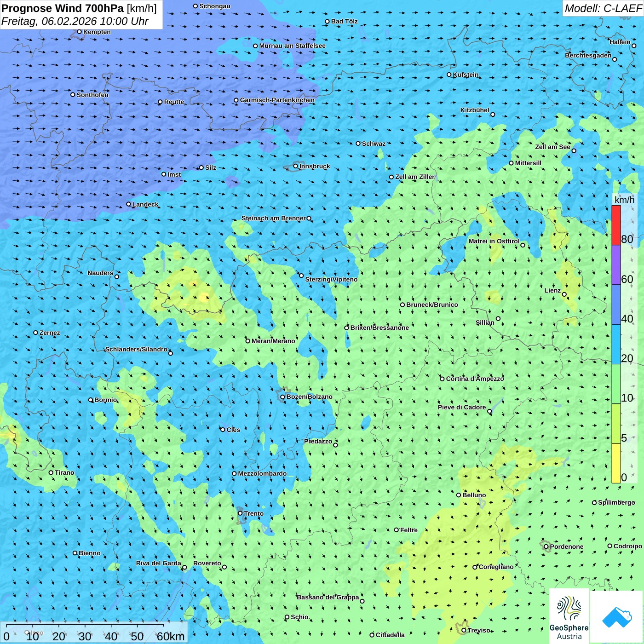
Task: Click the Zell am See marker
Action: coord(574,151)
